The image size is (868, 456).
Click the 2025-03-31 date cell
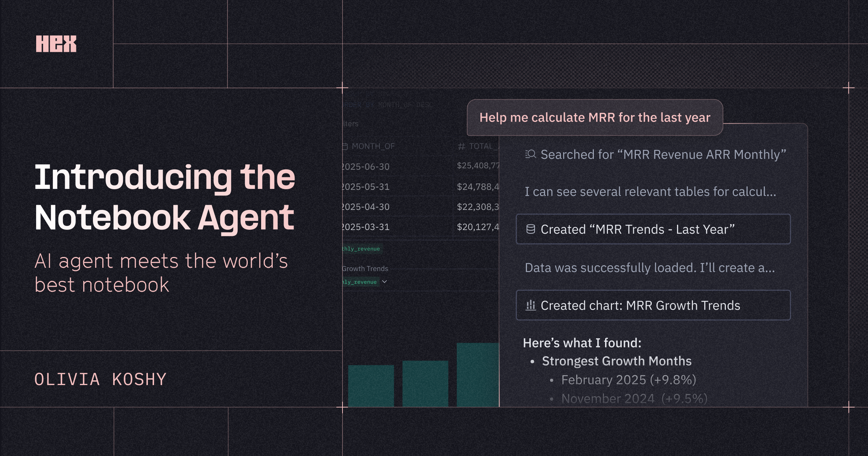point(366,227)
